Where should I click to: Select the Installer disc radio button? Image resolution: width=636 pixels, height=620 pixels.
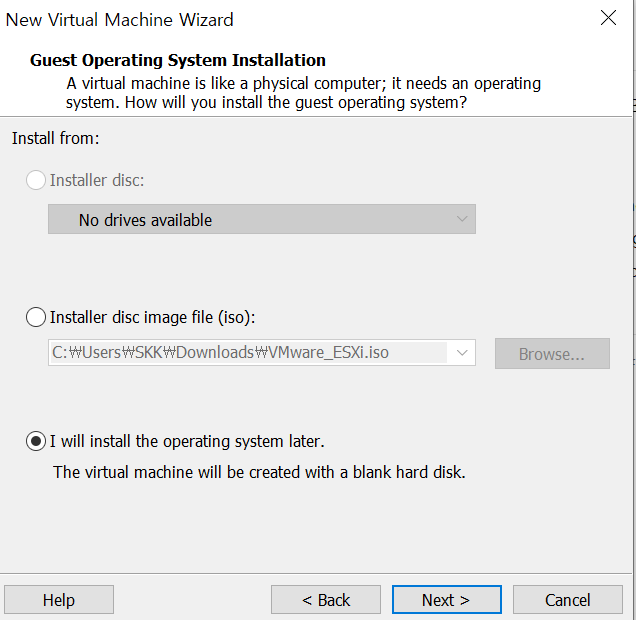36,180
